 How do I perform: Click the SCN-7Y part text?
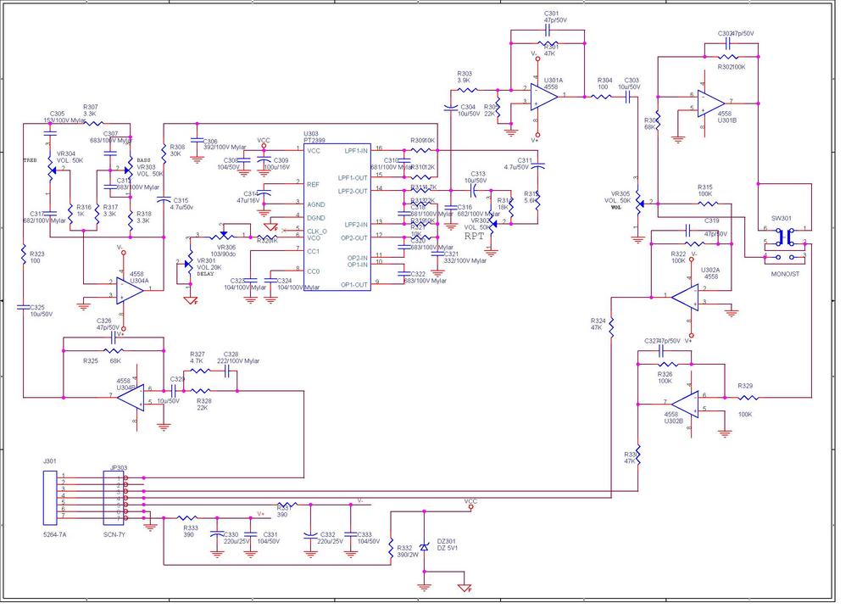114,535
